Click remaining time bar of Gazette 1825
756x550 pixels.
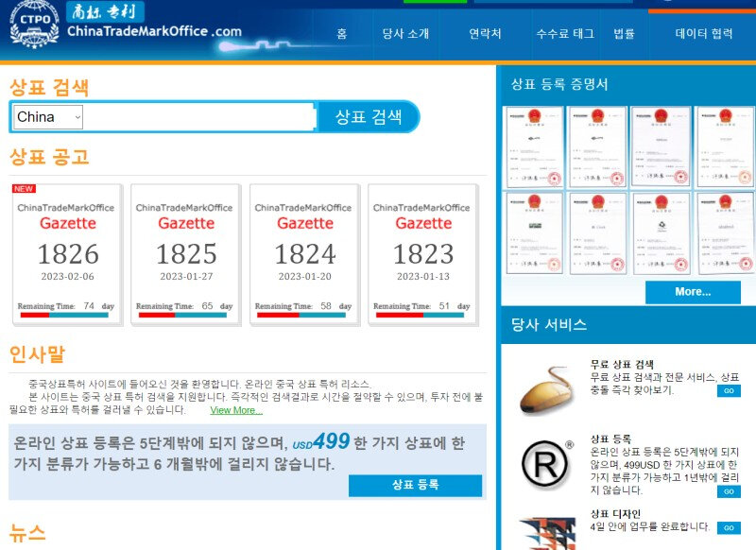(x=182, y=316)
